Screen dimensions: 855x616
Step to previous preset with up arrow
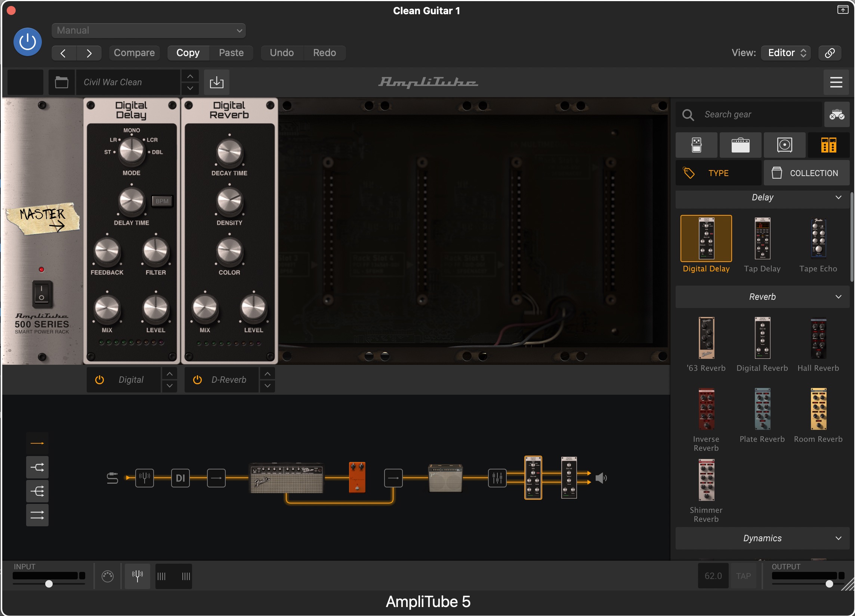coord(190,77)
